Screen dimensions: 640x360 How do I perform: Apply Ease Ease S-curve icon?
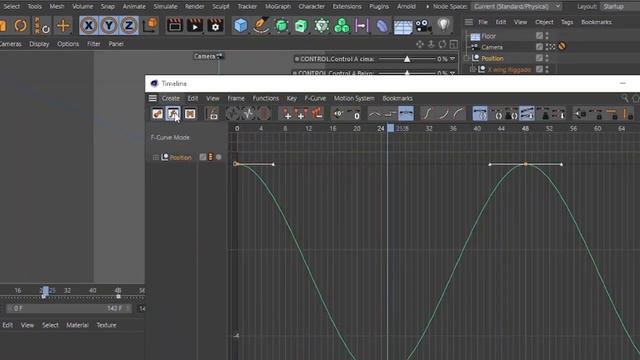point(427,114)
